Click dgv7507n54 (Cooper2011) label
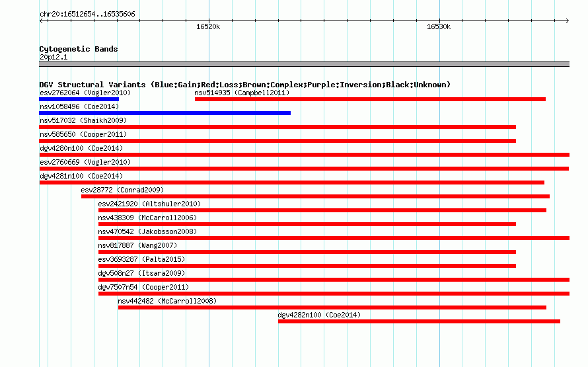This screenshot has height=367, width=588. (143, 287)
